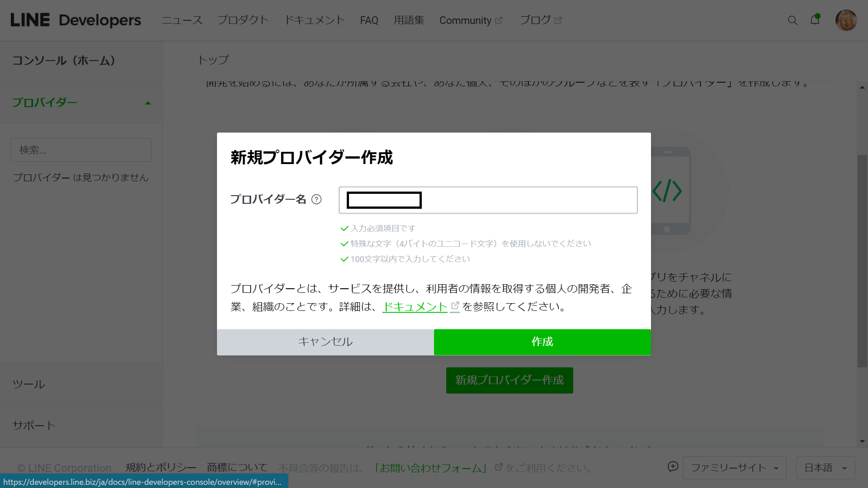Click the LINE Developers logo
This screenshot has height=488, width=868.
point(75,20)
